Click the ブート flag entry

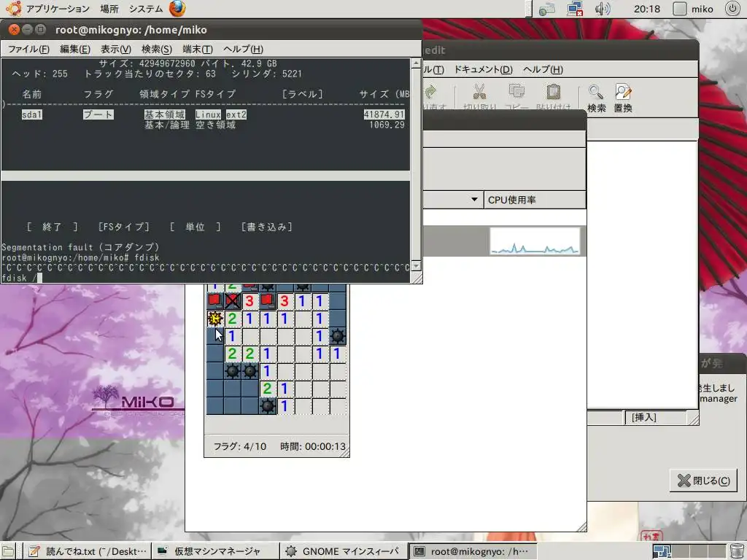98,114
